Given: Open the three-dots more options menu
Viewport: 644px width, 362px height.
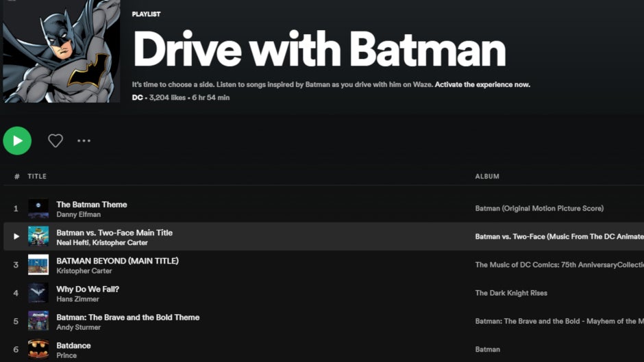Looking at the screenshot, I should tap(84, 141).
